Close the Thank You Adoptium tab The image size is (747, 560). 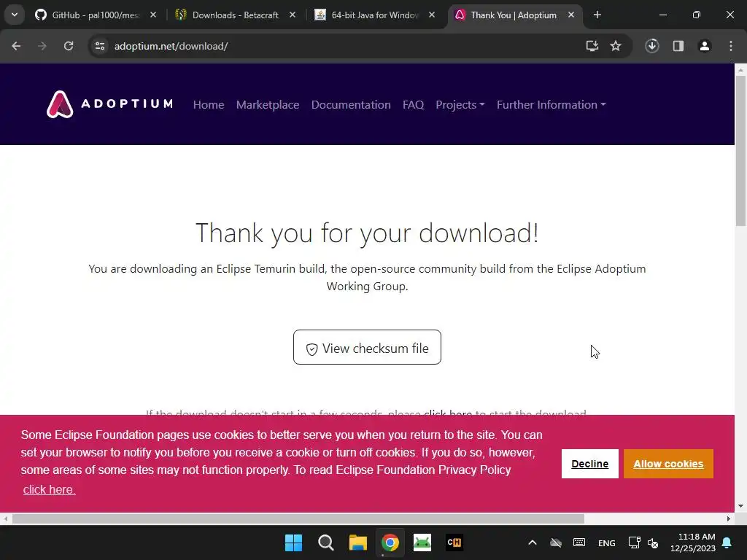[571, 15]
